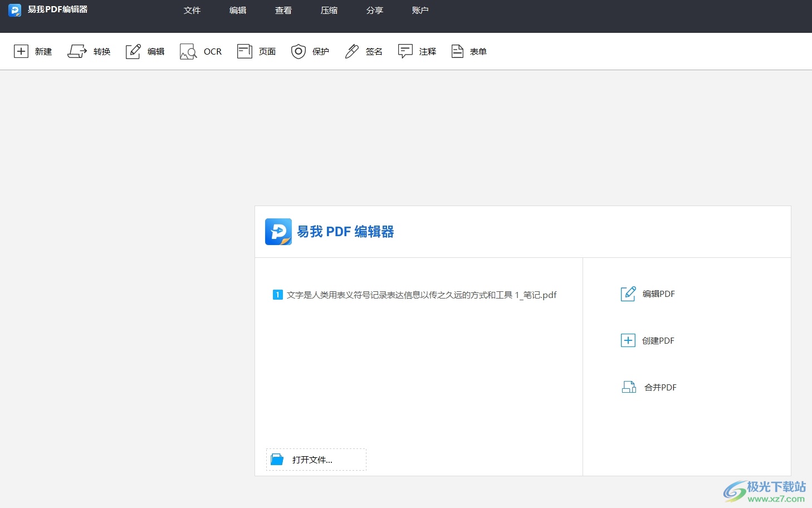Click the 签名 pen icon

point(352,51)
